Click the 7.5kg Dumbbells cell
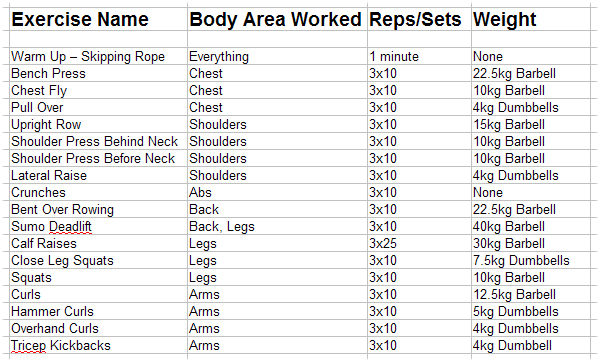The image size is (600, 362). pos(531,260)
